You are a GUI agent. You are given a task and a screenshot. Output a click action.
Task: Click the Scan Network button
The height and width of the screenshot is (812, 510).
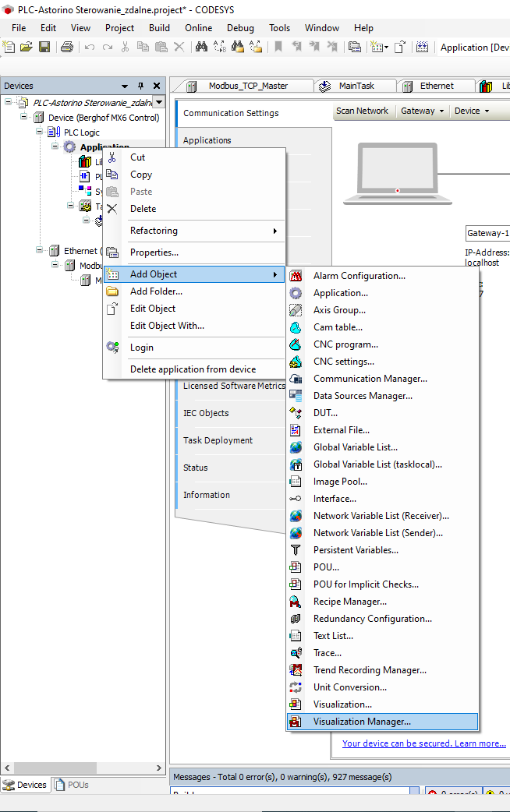tap(362, 111)
